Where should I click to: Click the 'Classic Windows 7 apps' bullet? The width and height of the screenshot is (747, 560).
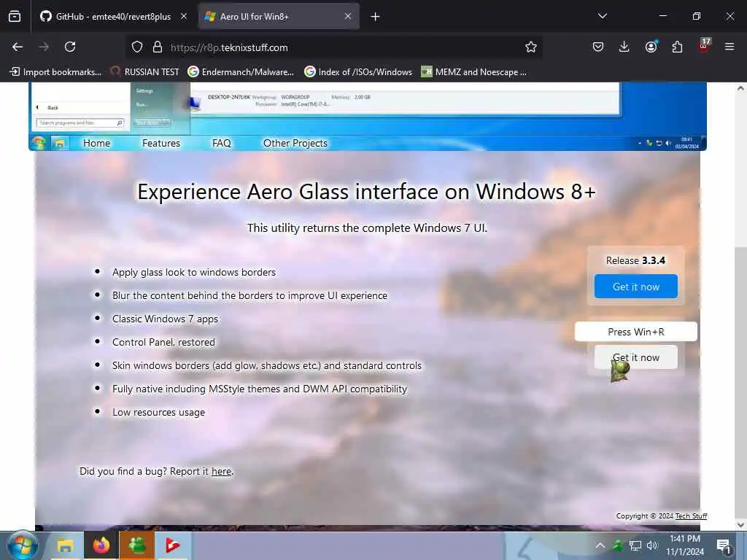(x=166, y=319)
